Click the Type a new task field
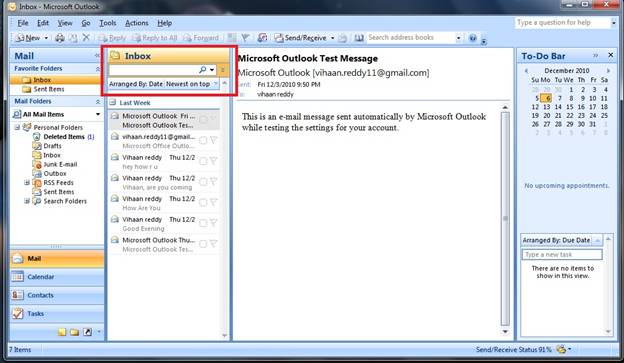The width and height of the screenshot is (624, 363). tap(562, 255)
